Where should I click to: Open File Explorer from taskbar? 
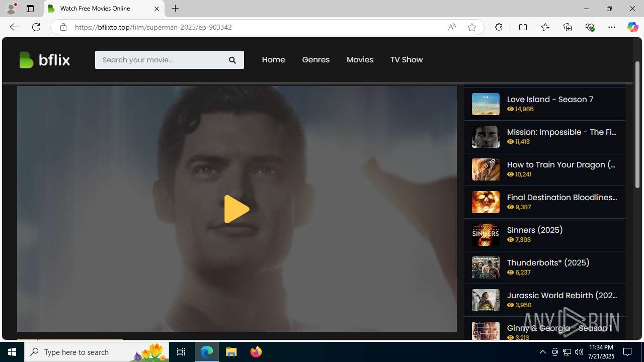231,352
